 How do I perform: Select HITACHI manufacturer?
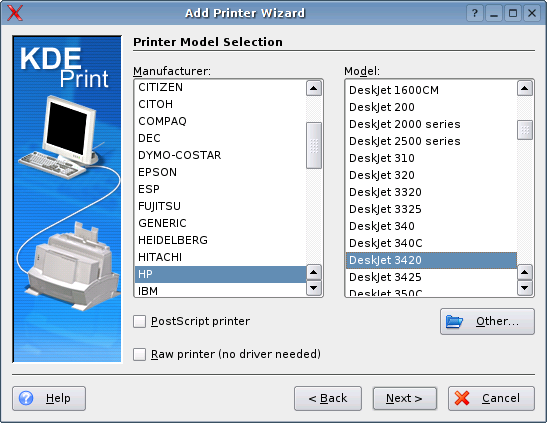pos(220,257)
